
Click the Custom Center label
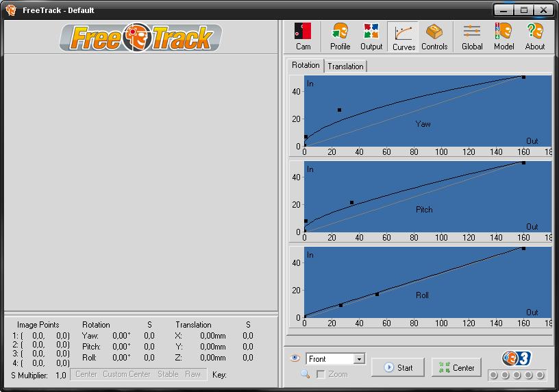pos(127,374)
